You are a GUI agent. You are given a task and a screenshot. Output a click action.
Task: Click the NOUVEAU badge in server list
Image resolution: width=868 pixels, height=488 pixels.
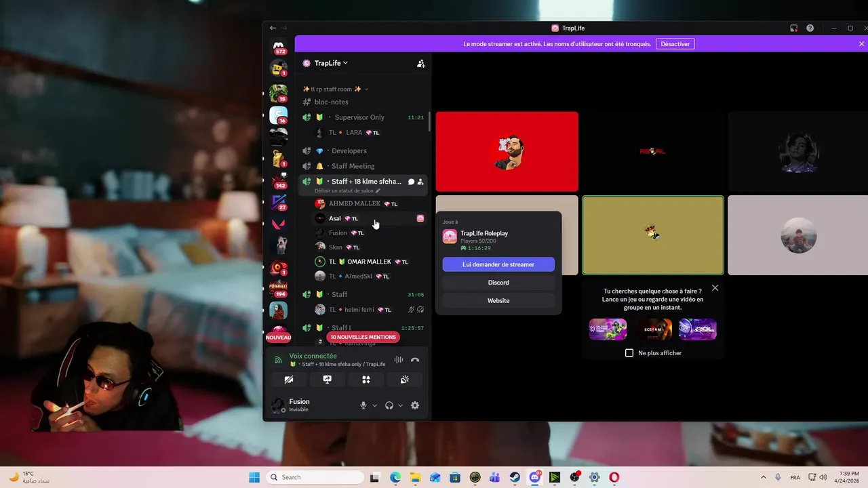pos(278,337)
